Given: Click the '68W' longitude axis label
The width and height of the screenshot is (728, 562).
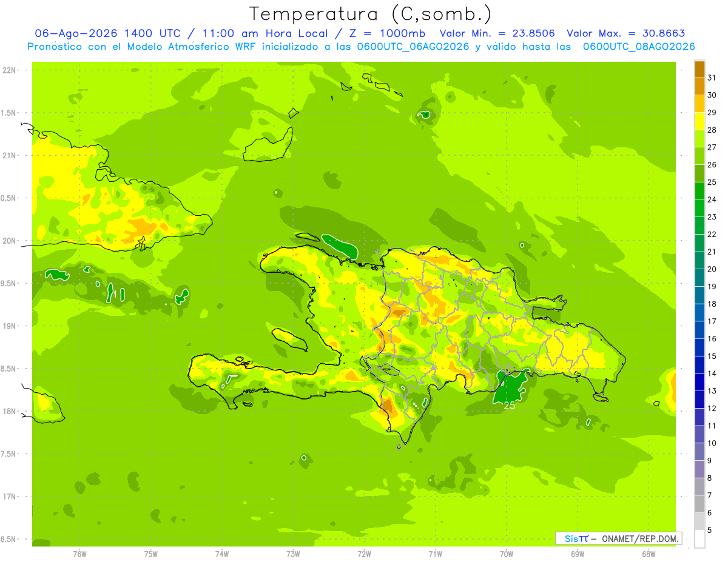Looking at the screenshot, I should [649, 554].
